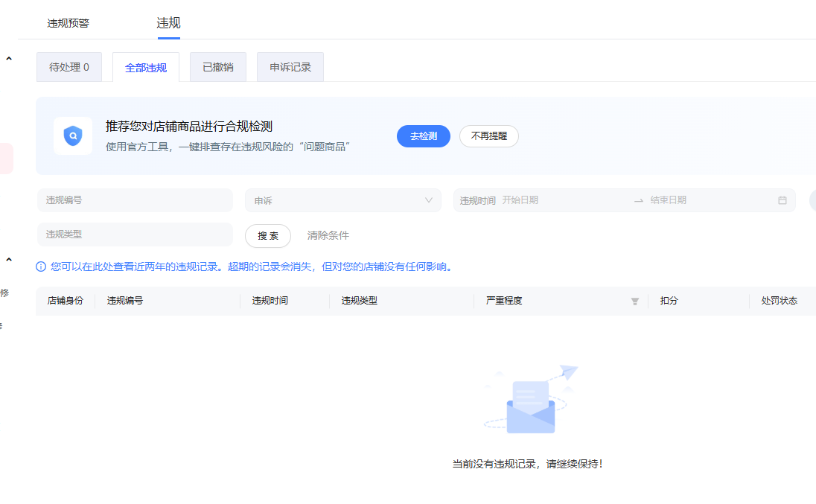
Task: Focus the 违规编号 search input field
Action: (135, 200)
